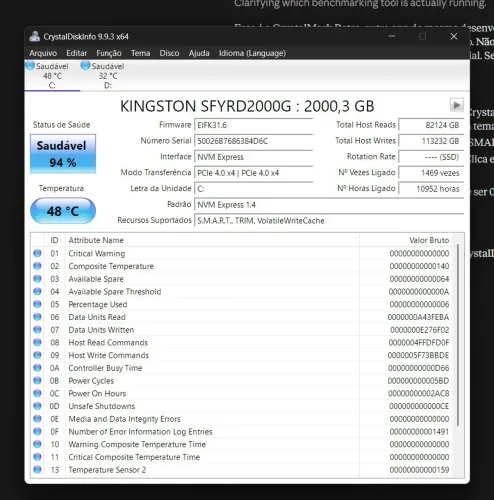Click the Total Host Writes value 113232 GB

[431, 141]
